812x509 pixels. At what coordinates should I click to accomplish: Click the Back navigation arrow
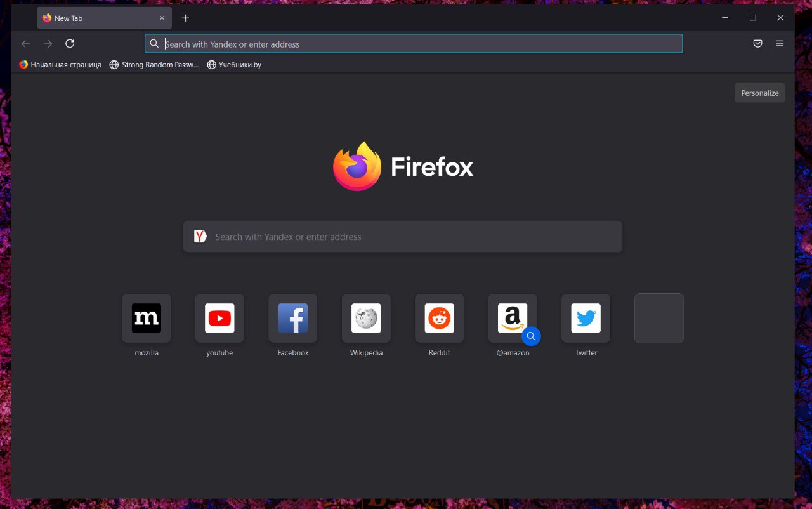coord(25,44)
